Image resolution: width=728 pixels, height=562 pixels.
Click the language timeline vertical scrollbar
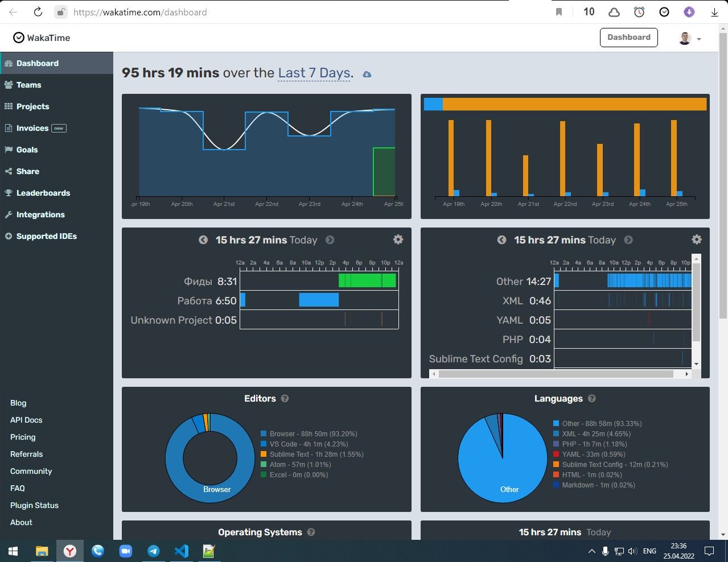[696, 301]
